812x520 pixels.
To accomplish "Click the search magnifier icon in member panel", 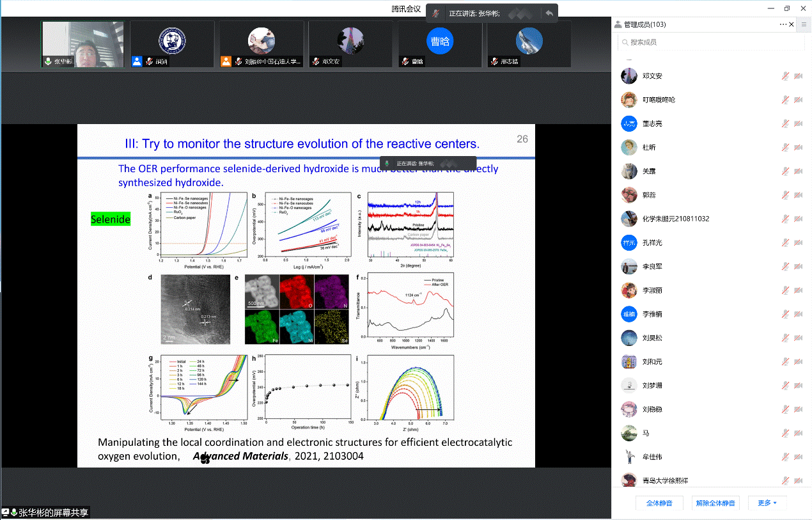I will pos(624,42).
